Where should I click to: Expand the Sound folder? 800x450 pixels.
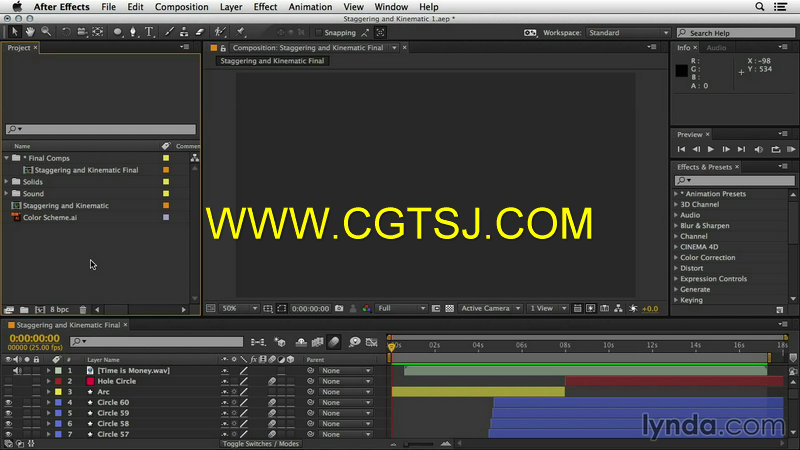[x=7, y=193]
